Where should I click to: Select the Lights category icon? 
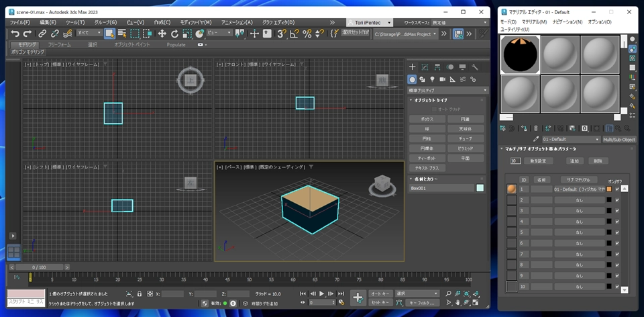tap(433, 79)
